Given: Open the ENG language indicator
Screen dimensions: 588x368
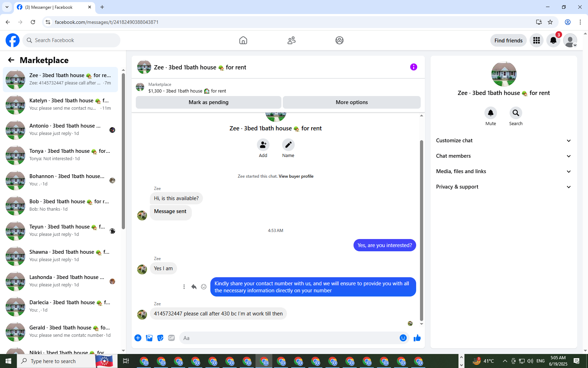Looking at the screenshot, I should pos(540,361).
